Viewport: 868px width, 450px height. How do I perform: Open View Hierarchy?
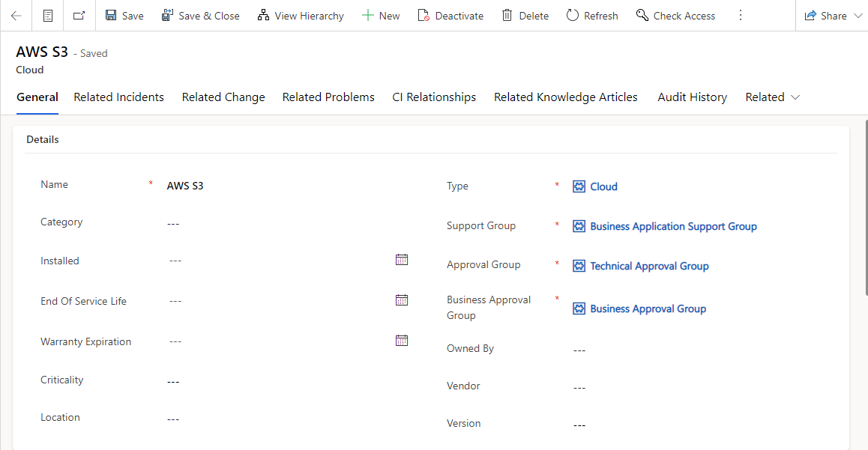[x=301, y=16]
